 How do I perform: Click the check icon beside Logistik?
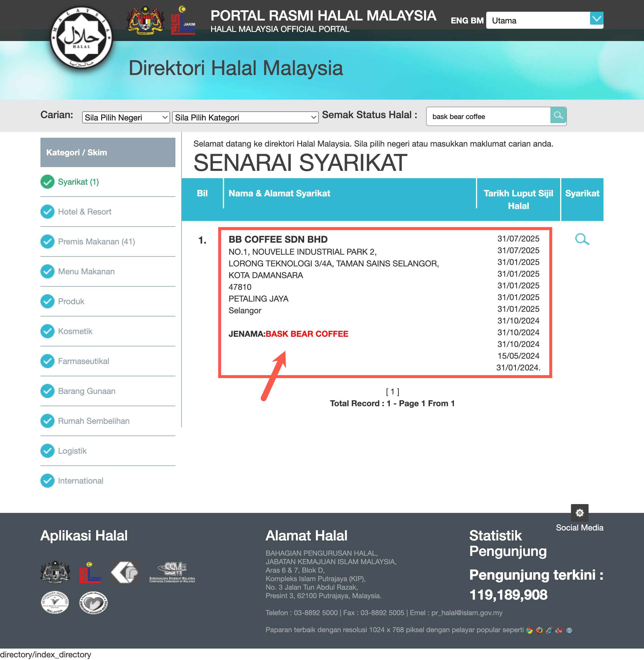tap(47, 451)
